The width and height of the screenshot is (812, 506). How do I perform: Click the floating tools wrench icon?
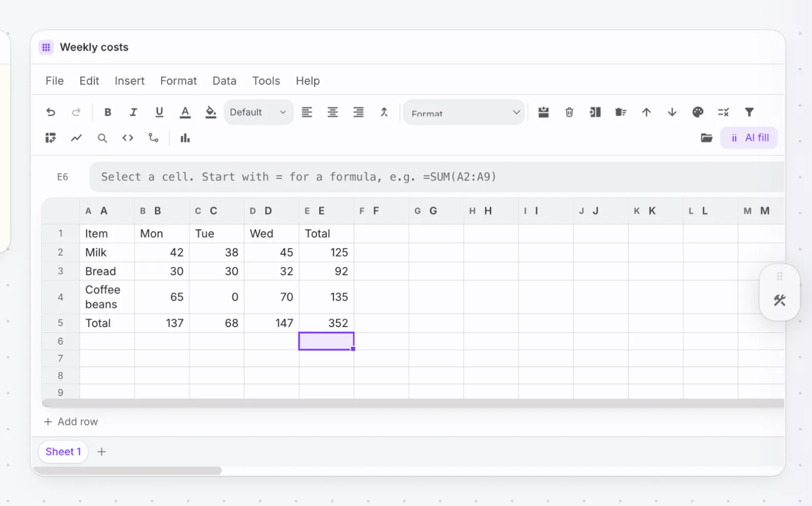780,300
